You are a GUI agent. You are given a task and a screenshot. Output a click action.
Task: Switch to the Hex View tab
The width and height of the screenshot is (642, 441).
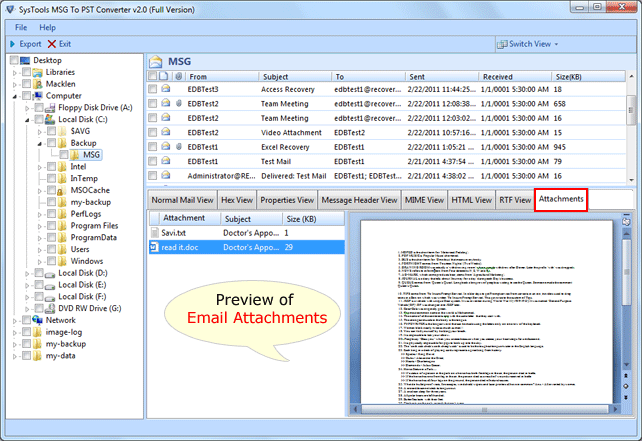tap(237, 200)
